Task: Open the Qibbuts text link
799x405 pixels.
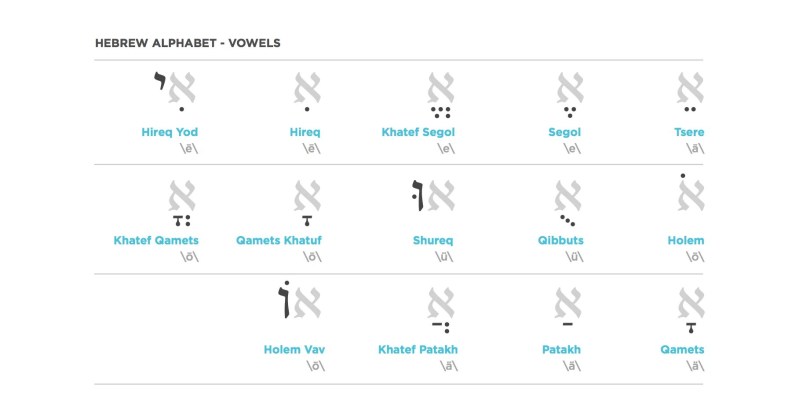Action: (559, 241)
